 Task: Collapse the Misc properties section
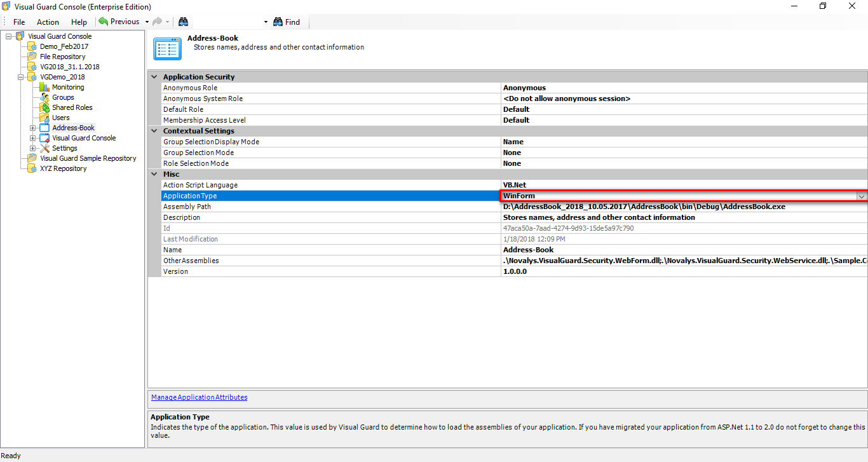[154, 173]
